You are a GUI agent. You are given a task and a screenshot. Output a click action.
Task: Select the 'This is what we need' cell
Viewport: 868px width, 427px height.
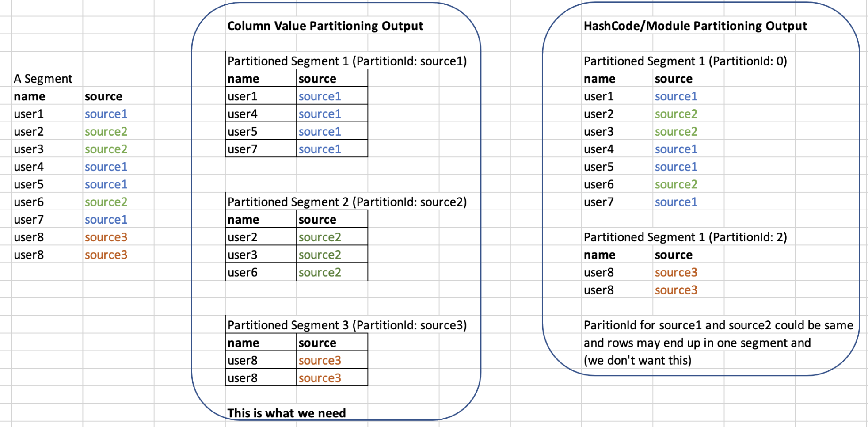286,413
